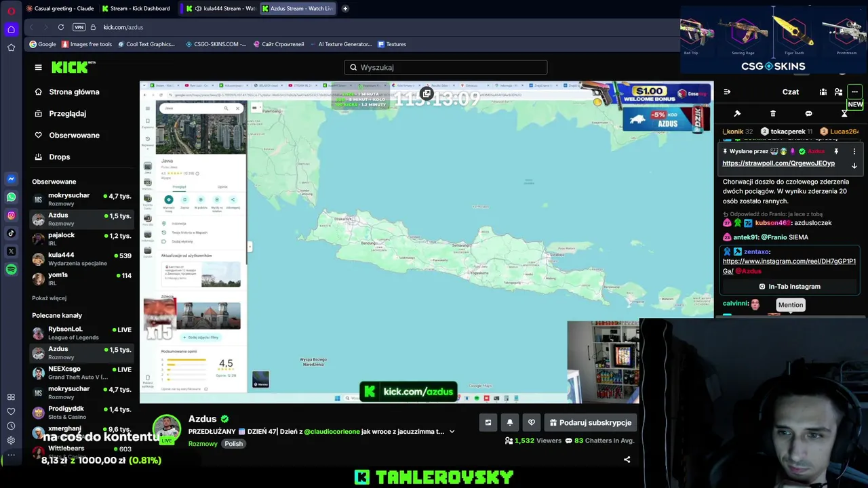Open Opera bookmarks star in sidebar
Viewport: 868px width, 488px height.
coord(11,47)
